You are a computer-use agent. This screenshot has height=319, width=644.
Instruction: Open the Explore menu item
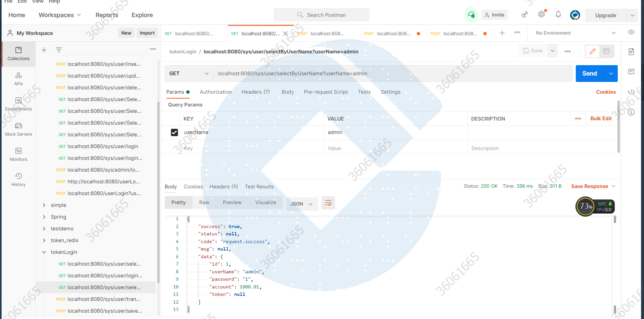click(142, 15)
